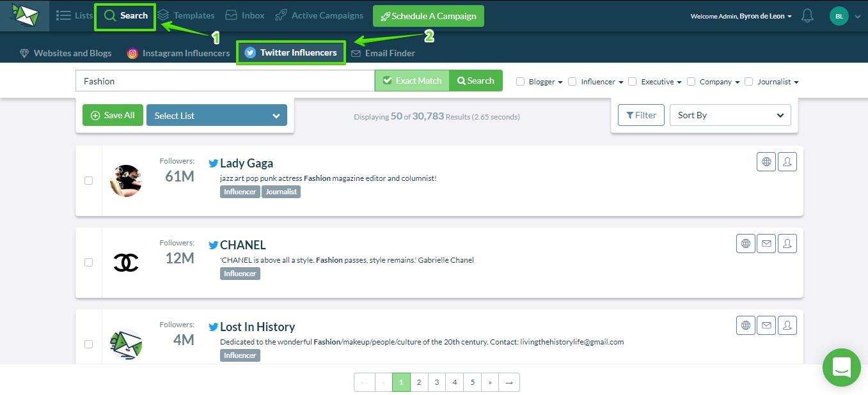Click Influencer tag on Lady Gaga
Image resolution: width=868 pixels, height=395 pixels.
(x=240, y=192)
